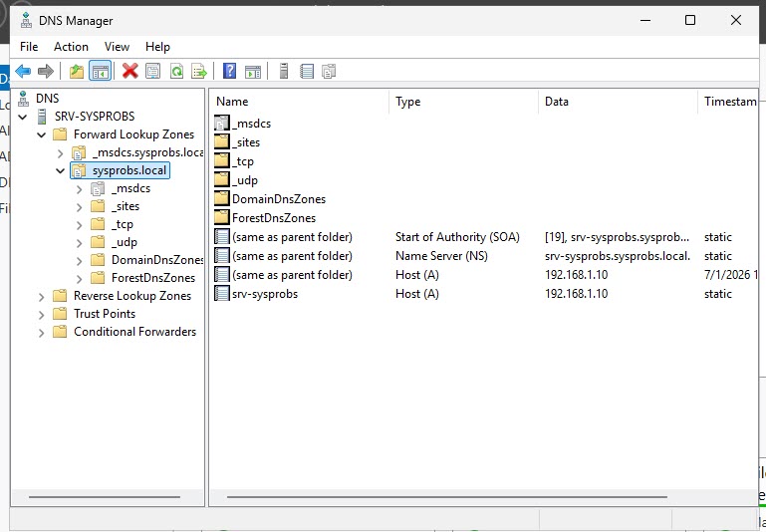Image resolution: width=766 pixels, height=532 pixels.
Task: Select Reverse Lookup Zones in tree
Action: [132, 296]
